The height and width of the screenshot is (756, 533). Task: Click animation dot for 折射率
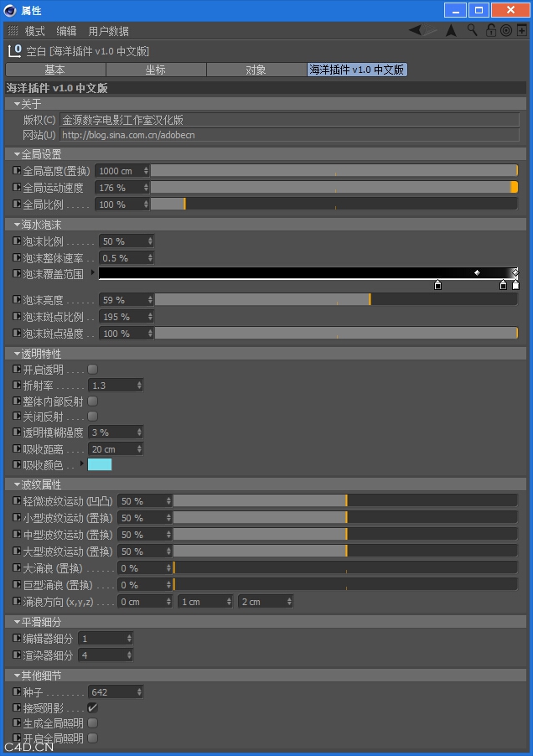click(x=17, y=385)
